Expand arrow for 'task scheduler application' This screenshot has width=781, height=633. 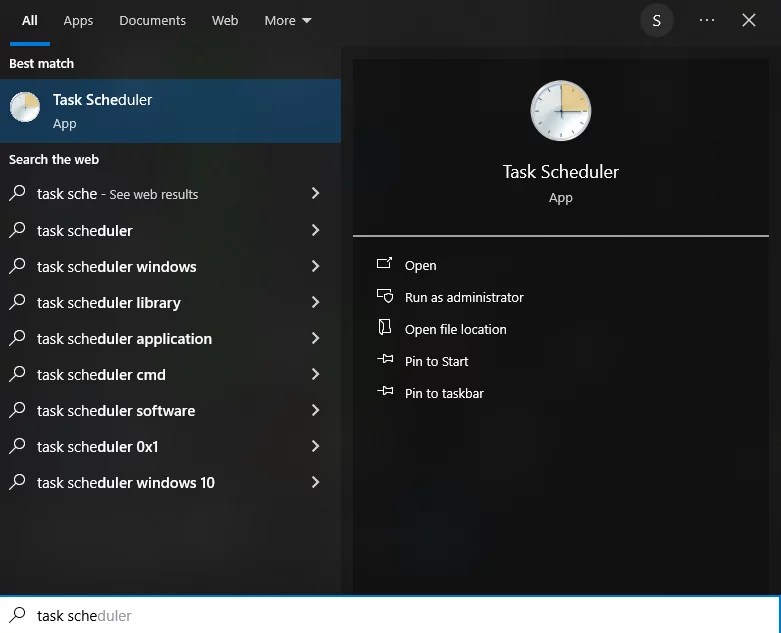315,338
